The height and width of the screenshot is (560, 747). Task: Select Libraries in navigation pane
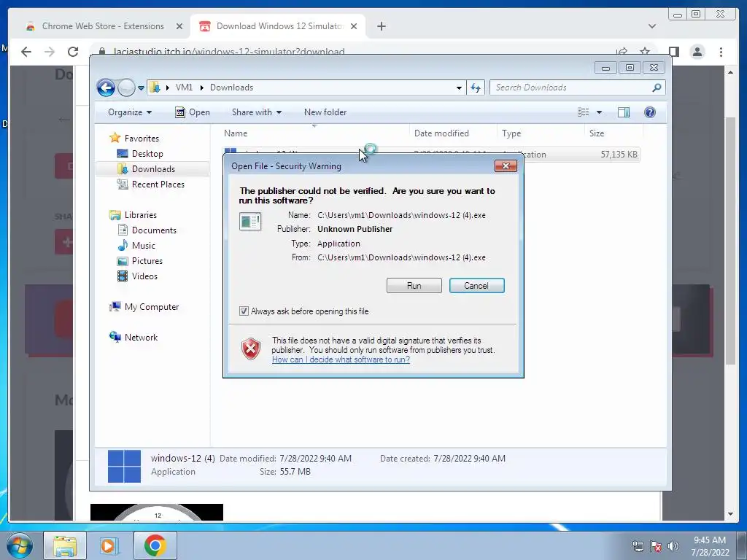[141, 215]
